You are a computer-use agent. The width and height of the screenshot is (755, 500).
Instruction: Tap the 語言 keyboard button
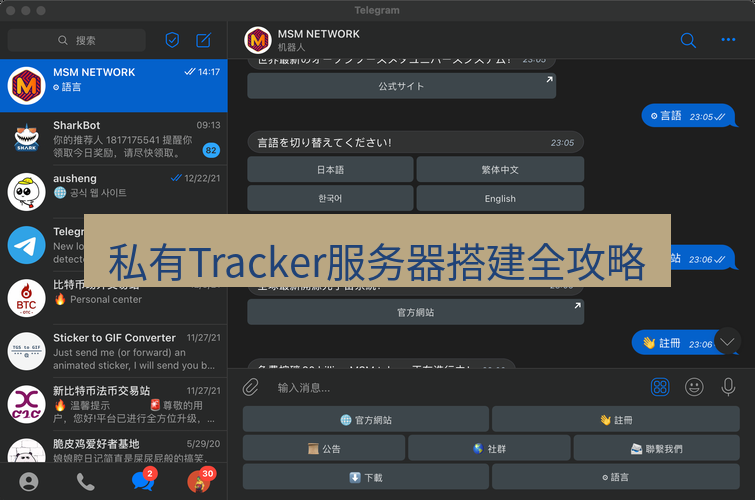pos(616,477)
